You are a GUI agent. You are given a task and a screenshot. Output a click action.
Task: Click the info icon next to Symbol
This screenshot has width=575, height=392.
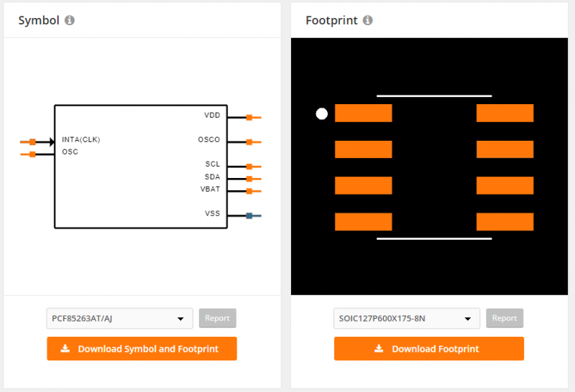[x=70, y=20]
